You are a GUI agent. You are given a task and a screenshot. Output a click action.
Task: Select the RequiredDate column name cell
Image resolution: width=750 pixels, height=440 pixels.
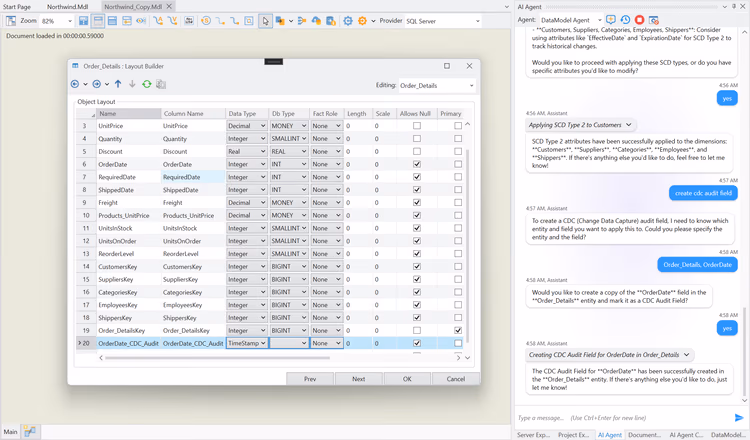[x=193, y=177]
